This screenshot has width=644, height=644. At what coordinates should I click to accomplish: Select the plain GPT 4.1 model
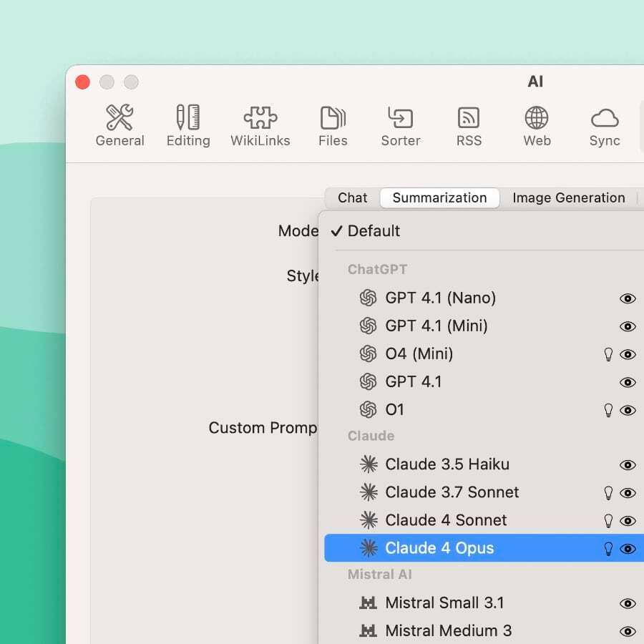[x=484, y=381]
